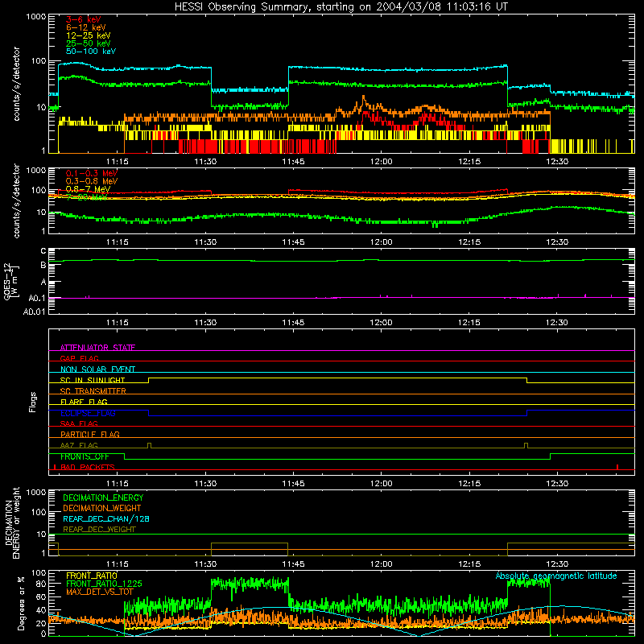Click the REAR_DEC_CHAN/128 legend label
The width and height of the screenshot is (644, 644).
(x=106, y=518)
